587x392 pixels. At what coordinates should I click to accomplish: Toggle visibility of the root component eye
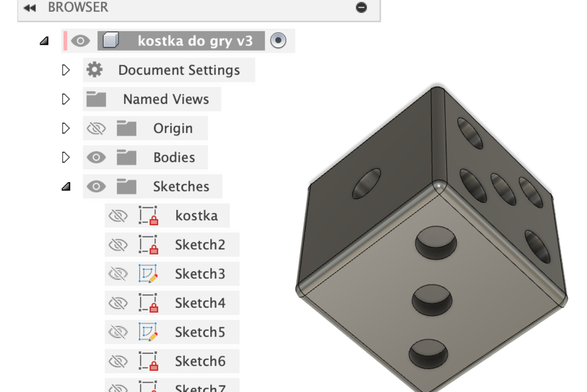point(81,41)
